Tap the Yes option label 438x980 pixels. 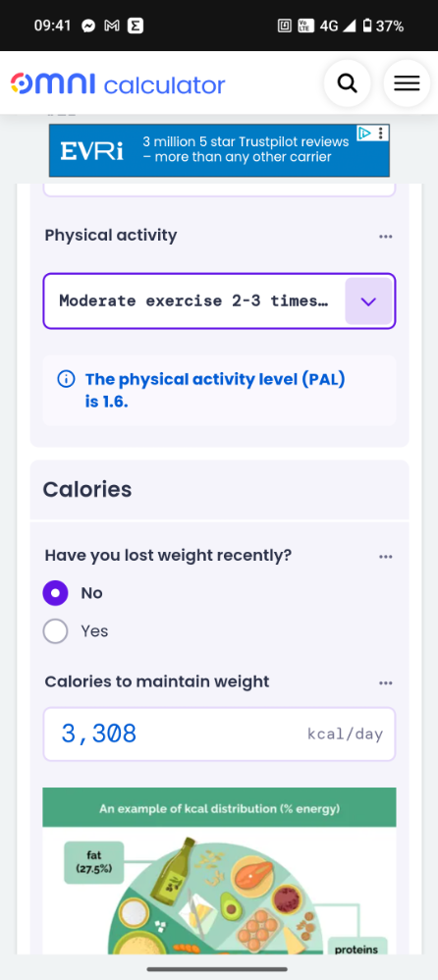94,631
